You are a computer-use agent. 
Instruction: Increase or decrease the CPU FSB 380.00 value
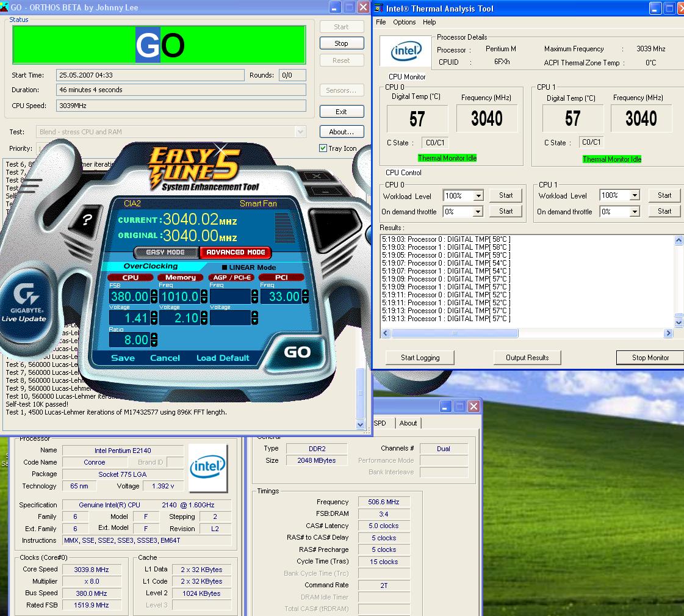coord(154,297)
